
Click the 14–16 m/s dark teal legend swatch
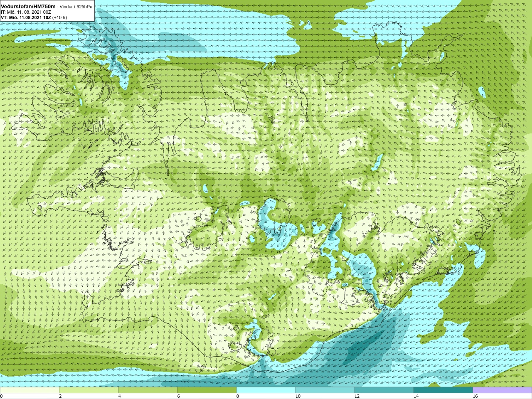click(443, 390)
